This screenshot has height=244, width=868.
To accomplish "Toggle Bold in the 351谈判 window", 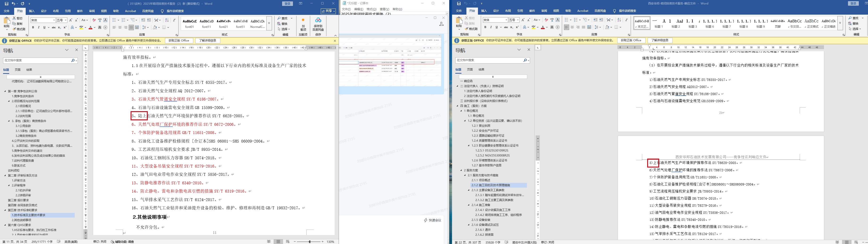I will pos(33,28).
